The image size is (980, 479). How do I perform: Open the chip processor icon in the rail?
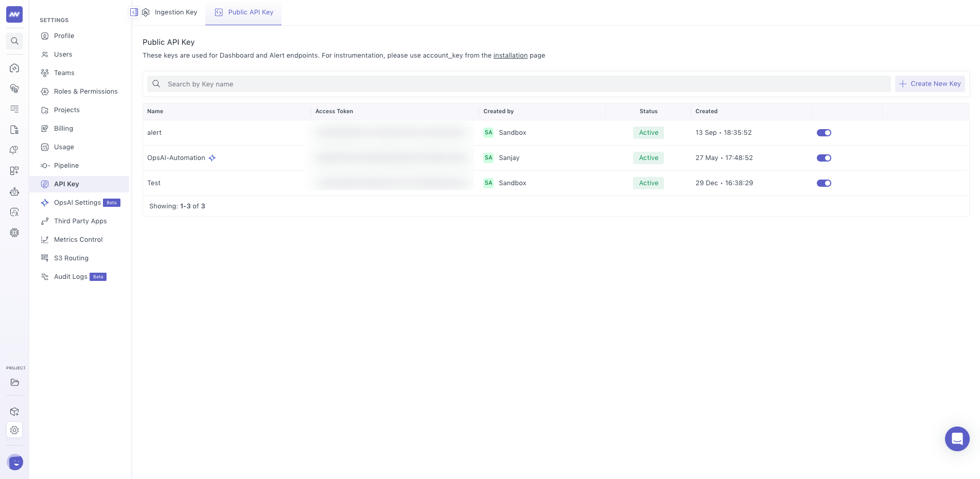click(x=14, y=233)
